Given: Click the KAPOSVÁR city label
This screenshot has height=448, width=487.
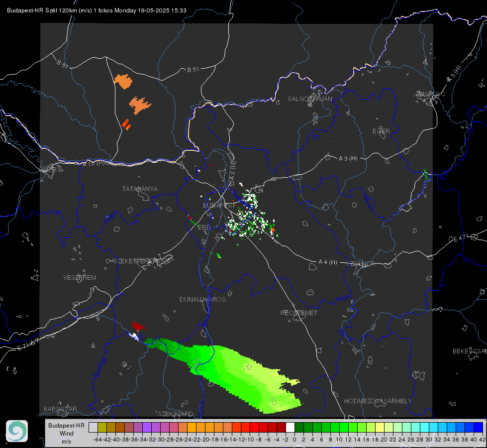Looking at the screenshot, I should [x=60, y=409].
